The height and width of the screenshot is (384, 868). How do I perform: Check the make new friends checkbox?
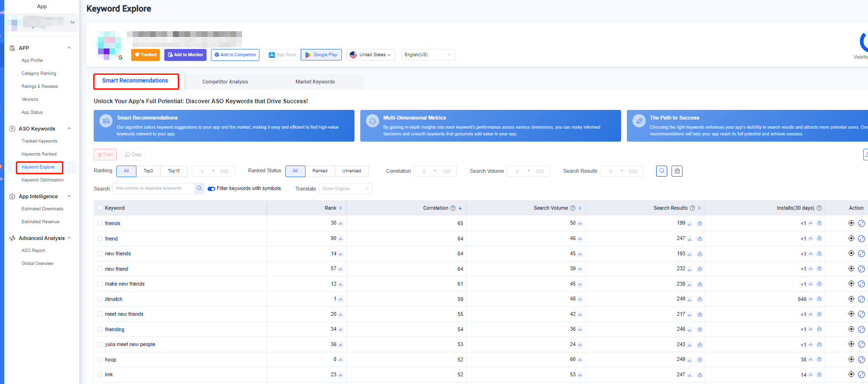pyautogui.click(x=99, y=284)
